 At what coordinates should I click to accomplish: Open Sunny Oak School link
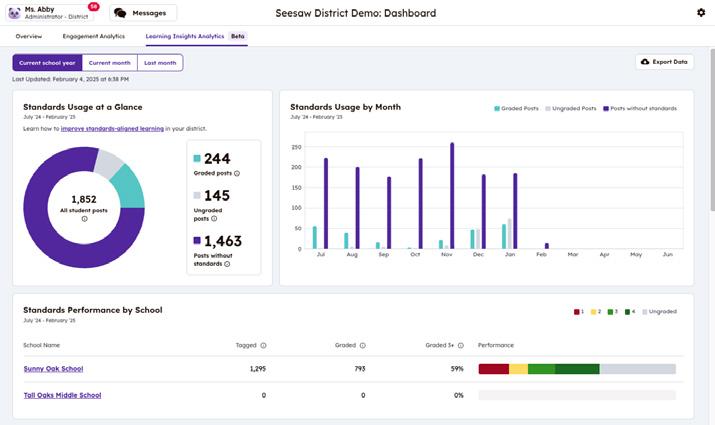pos(53,369)
